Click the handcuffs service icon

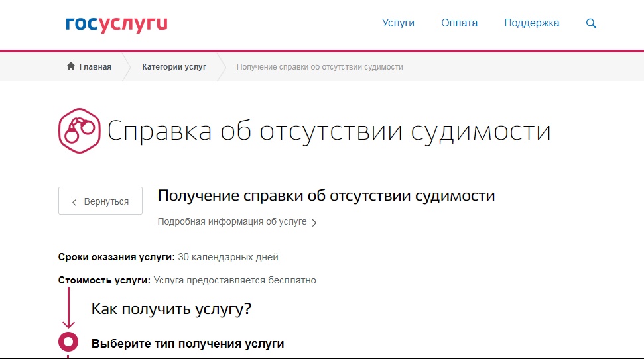[79, 131]
